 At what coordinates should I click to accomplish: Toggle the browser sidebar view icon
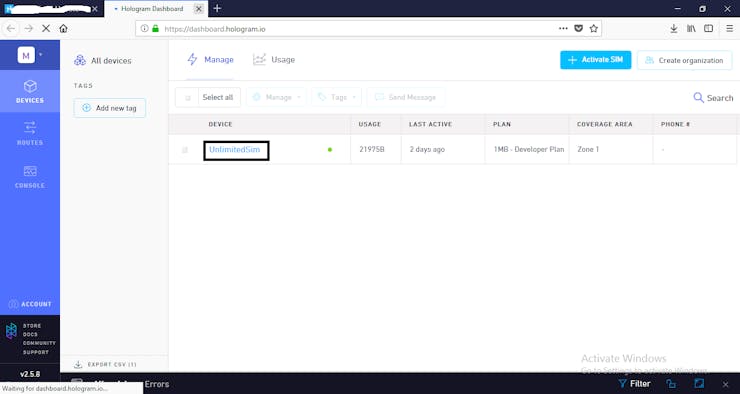708,29
